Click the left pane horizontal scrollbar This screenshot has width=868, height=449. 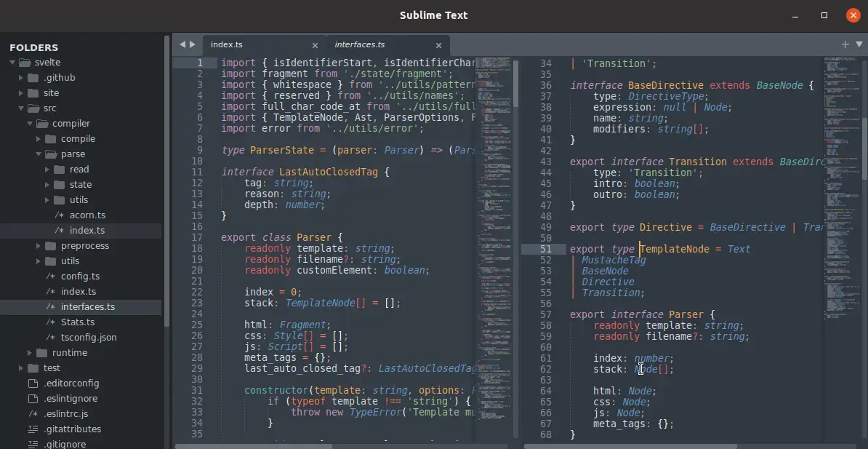[254, 445]
